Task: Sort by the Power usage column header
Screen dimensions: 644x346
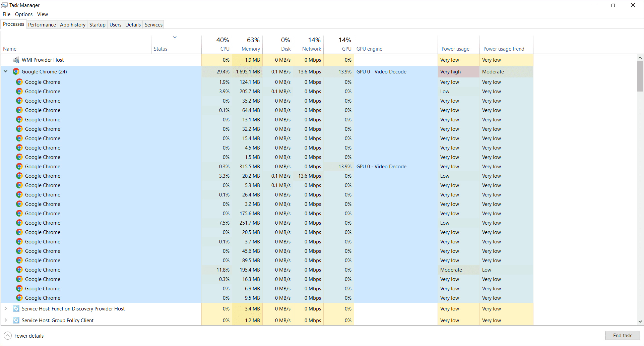Action: pos(459,44)
